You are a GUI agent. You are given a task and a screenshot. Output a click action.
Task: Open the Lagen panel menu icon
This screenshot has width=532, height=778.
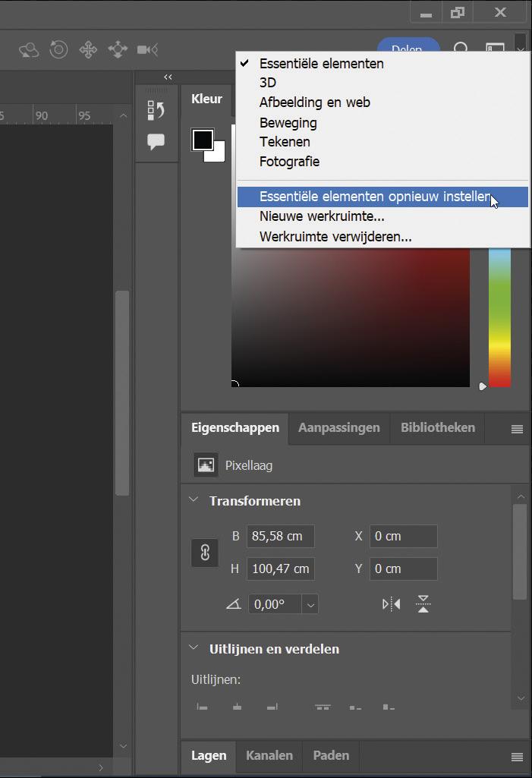pos(517,757)
